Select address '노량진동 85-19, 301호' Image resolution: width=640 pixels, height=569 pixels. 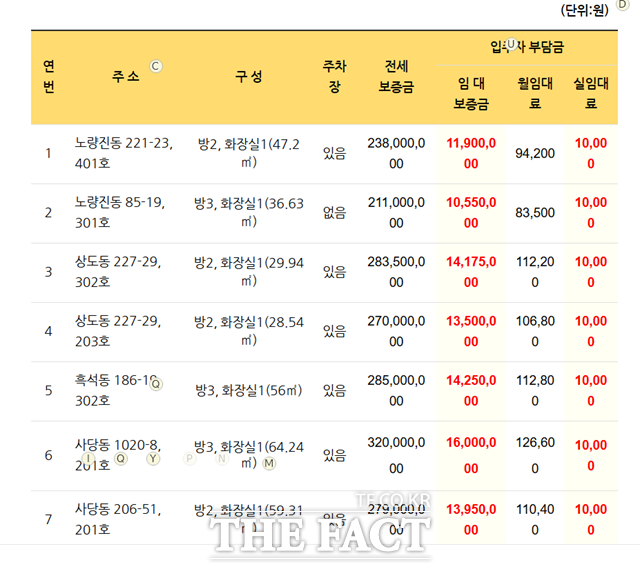pos(120,213)
